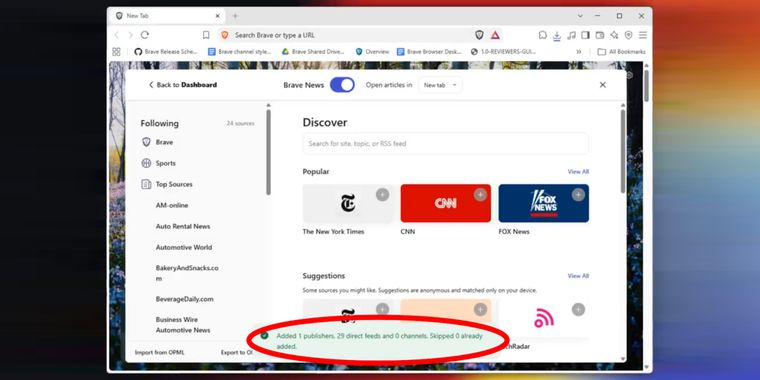The image size is (760, 380).
Task: Click the Discover search field
Action: tap(445, 143)
